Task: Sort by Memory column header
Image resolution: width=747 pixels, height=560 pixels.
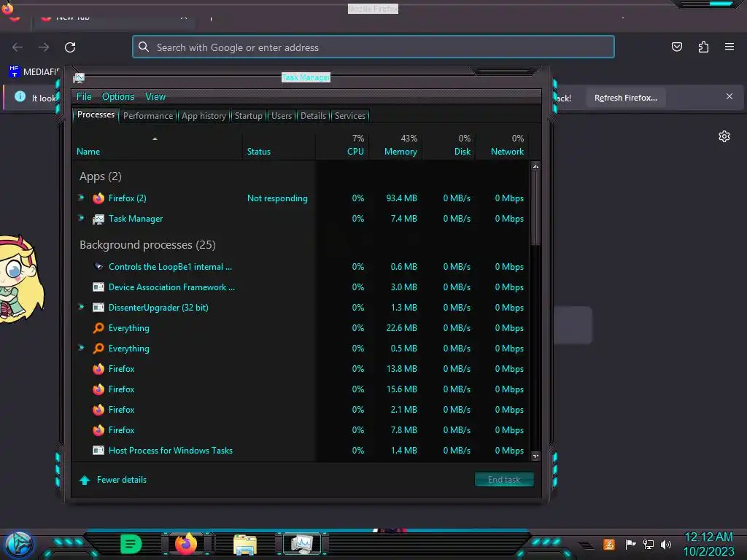Action: tap(395, 146)
